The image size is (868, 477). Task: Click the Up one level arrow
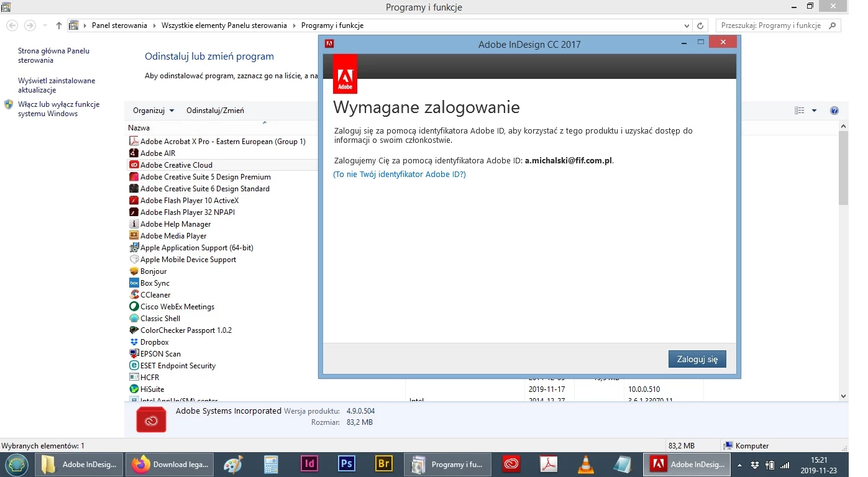point(59,25)
